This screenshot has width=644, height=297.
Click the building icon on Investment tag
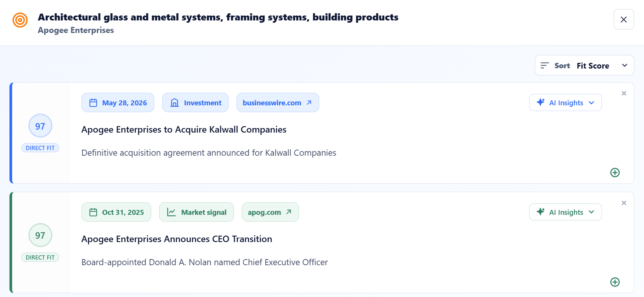point(174,103)
